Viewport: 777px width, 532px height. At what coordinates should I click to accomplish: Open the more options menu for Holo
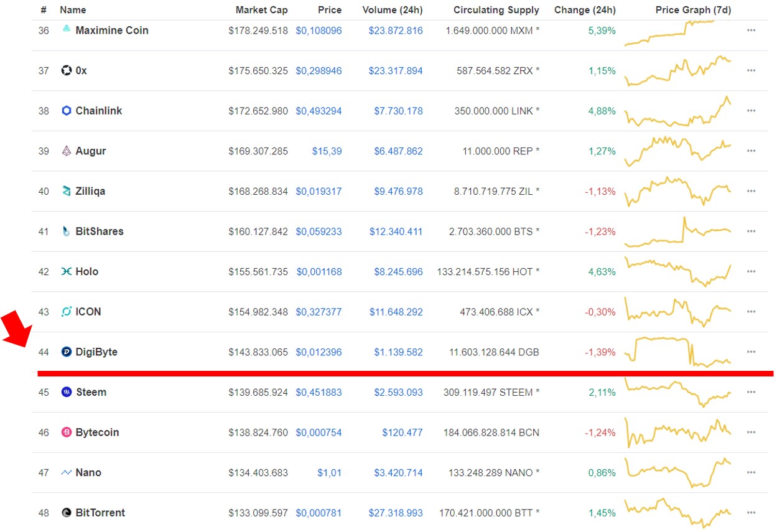[x=751, y=271]
